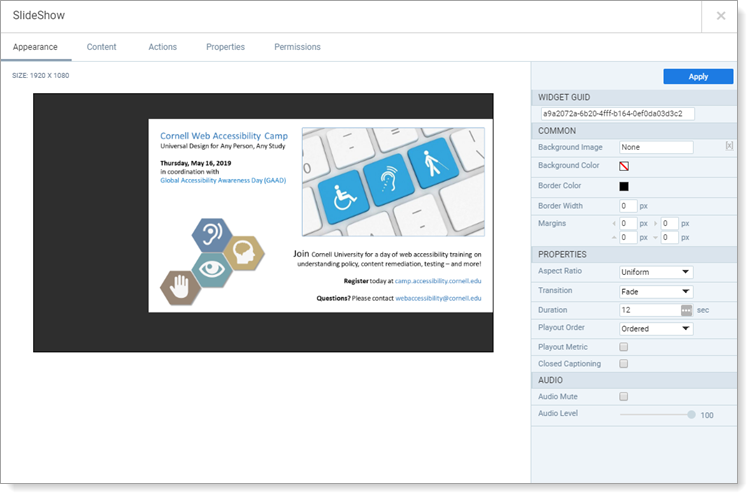
Task: Open the Playout Order dropdown
Action: click(656, 329)
